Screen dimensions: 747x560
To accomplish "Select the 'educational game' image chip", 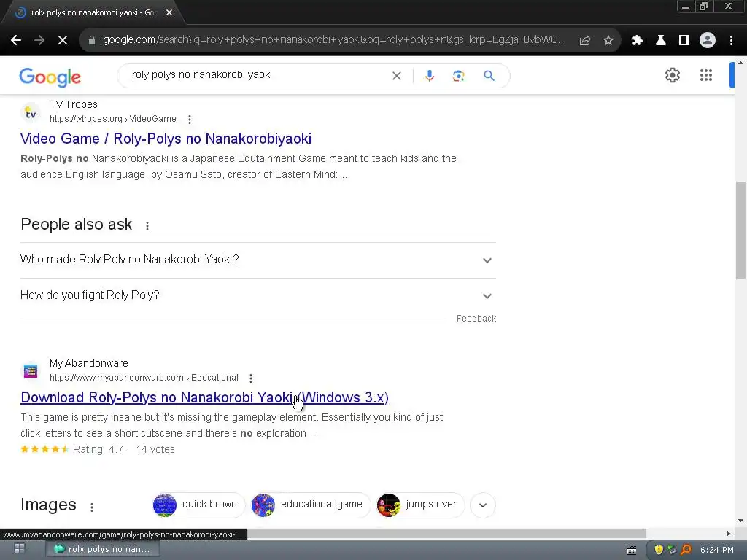I will pyautogui.click(x=310, y=505).
